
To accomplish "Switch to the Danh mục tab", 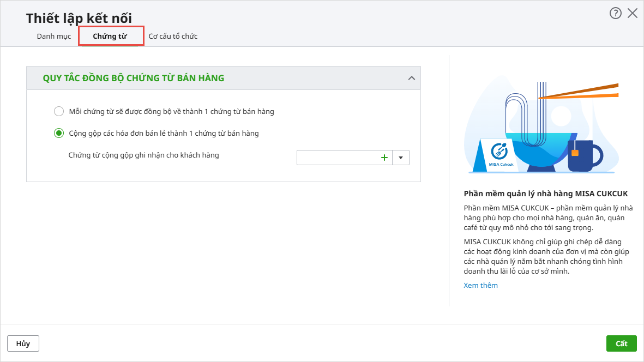I will coord(54,37).
